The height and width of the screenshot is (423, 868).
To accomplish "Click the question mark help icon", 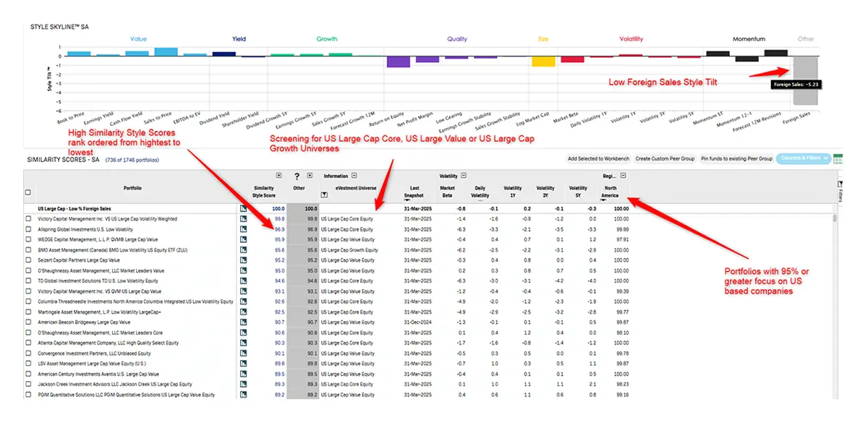I will (297, 176).
